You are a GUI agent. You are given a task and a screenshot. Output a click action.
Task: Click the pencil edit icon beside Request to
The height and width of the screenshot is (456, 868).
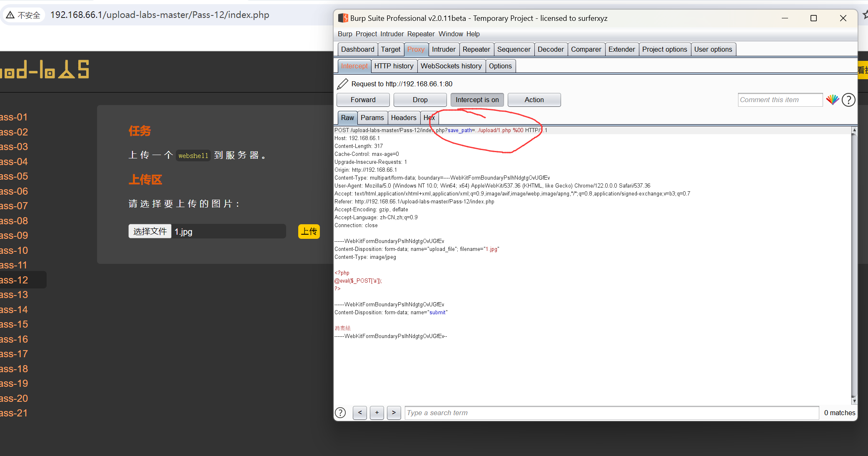(342, 84)
